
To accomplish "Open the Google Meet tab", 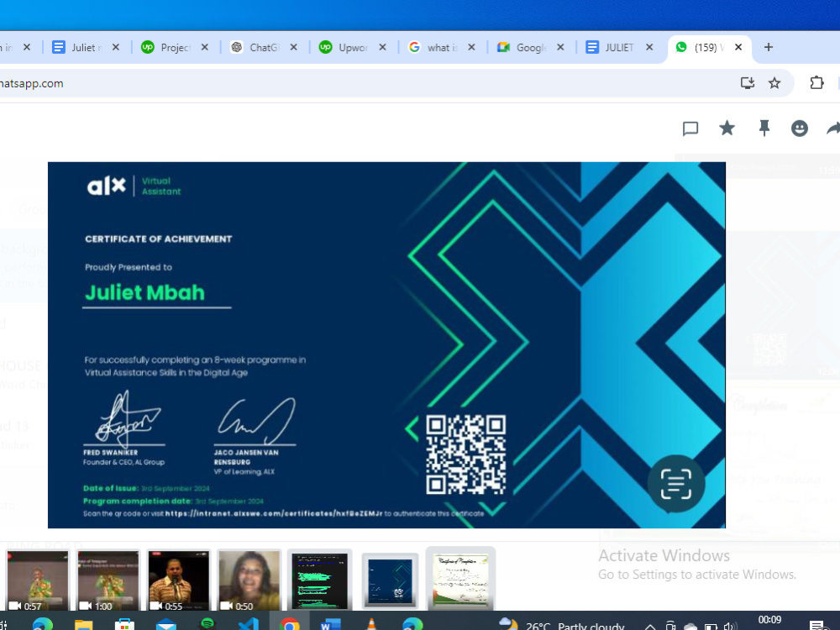I will click(530, 47).
